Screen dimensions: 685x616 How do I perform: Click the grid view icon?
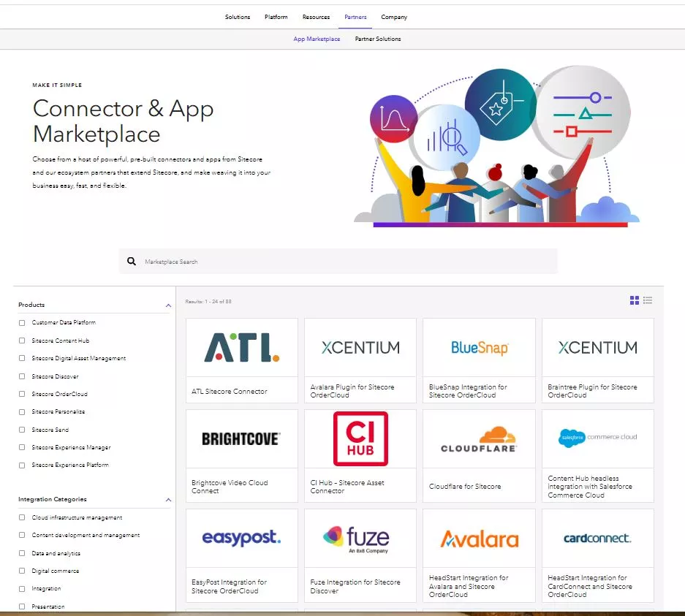[634, 300]
